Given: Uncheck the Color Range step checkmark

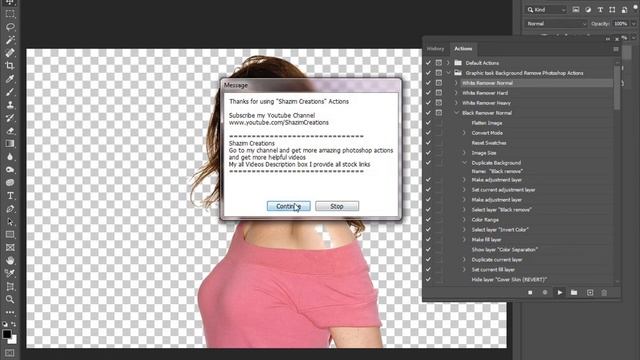Looking at the screenshot, I should point(428,220).
